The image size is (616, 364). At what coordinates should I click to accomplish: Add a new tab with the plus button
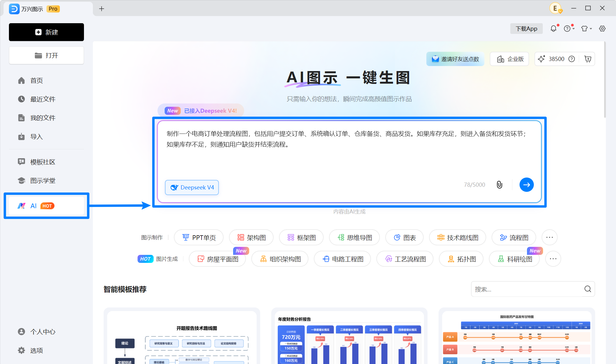(x=102, y=9)
